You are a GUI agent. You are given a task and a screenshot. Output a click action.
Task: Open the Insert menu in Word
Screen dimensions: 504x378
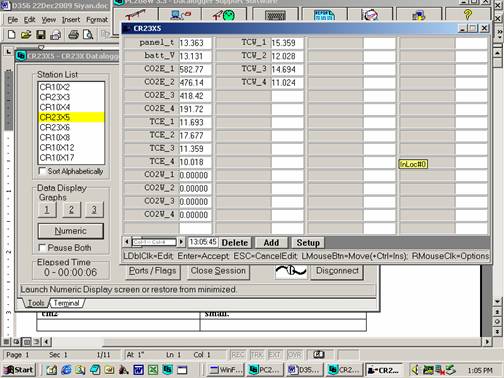tap(71, 20)
